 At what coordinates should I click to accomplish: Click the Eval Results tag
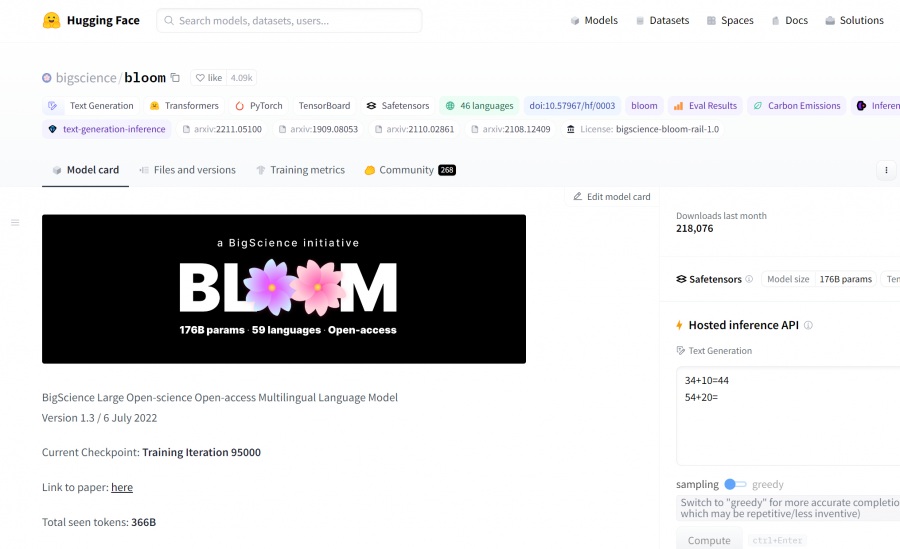pyautogui.click(x=705, y=106)
